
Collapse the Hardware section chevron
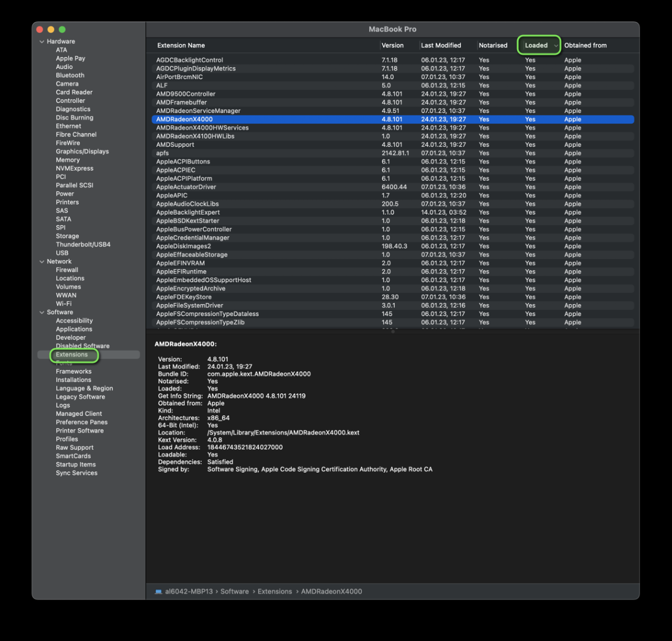pos(42,42)
